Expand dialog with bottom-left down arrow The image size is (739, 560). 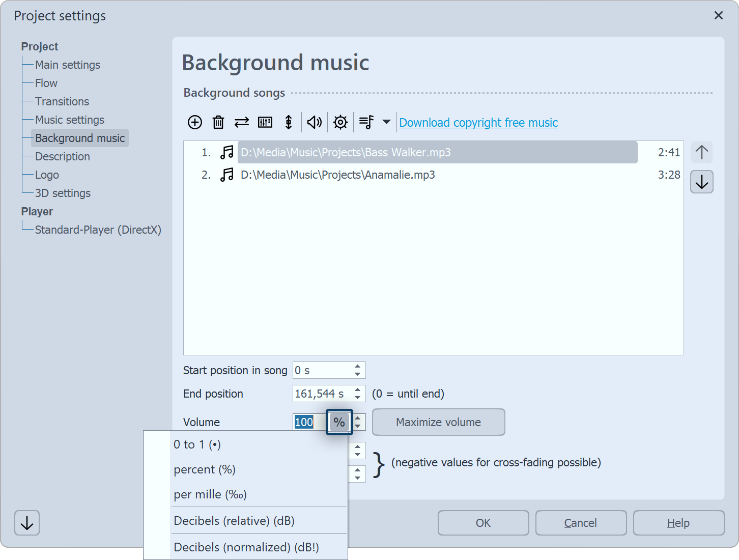pyautogui.click(x=27, y=523)
